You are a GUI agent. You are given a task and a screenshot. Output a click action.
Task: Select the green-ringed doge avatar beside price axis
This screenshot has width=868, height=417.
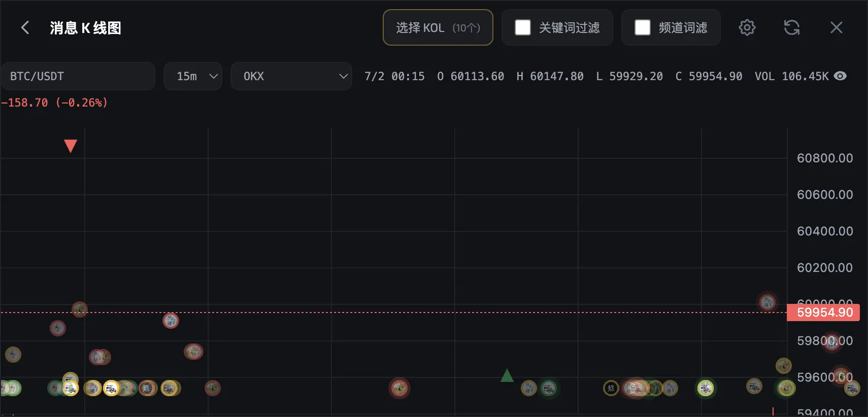click(786, 388)
